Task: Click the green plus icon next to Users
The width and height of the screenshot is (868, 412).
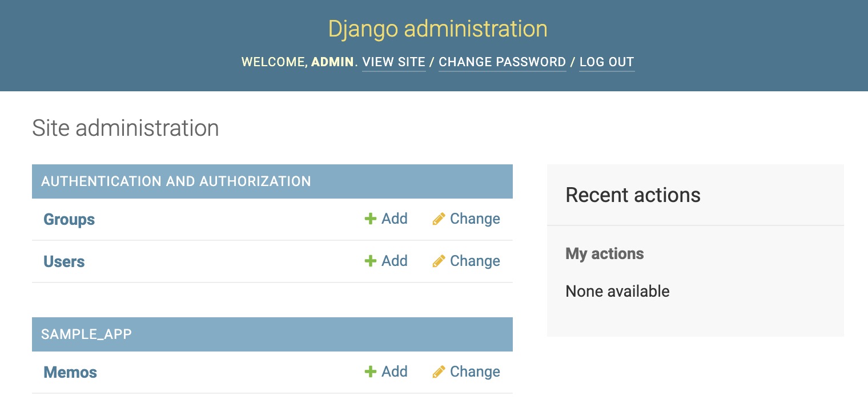Action: point(370,261)
